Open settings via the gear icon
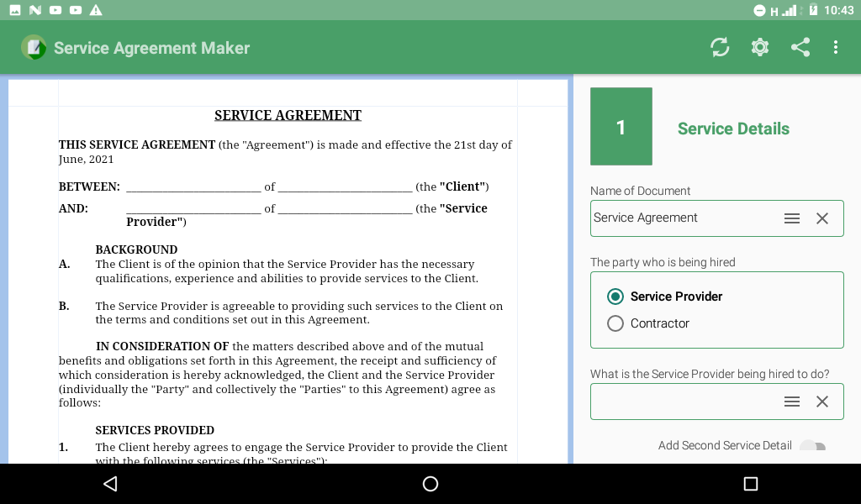This screenshot has height=504, width=861. click(x=760, y=47)
